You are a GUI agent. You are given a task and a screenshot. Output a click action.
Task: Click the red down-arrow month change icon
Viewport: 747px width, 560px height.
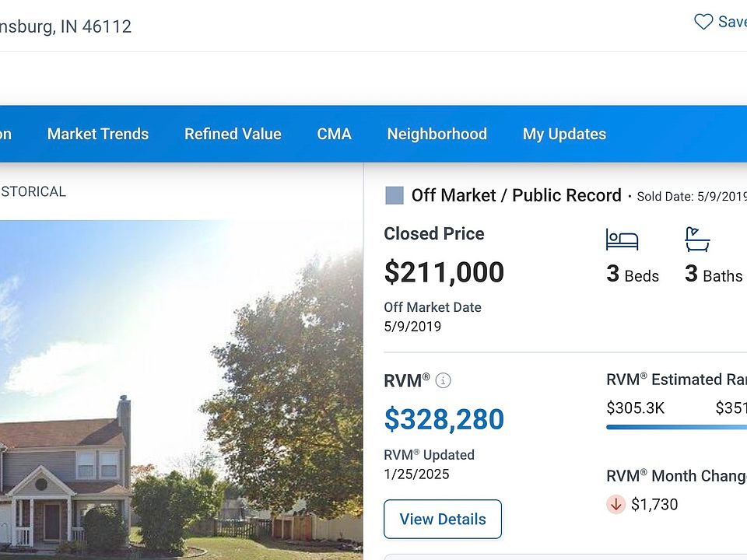[616, 504]
